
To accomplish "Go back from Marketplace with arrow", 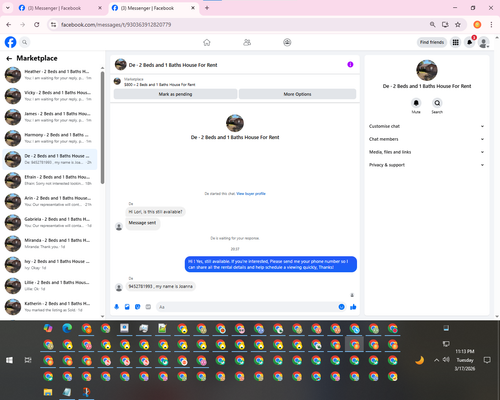I will click(x=9, y=58).
